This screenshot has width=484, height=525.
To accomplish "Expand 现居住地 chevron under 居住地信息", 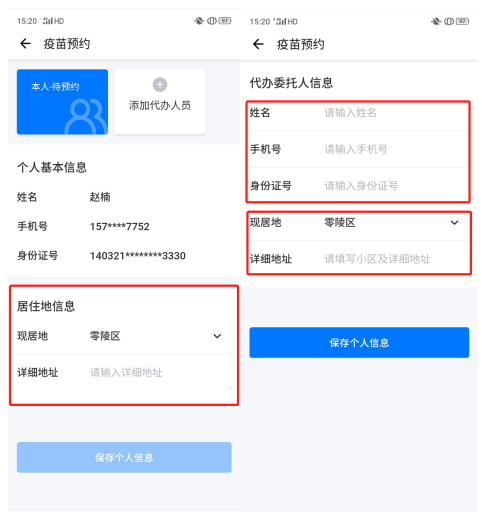I will [x=217, y=336].
